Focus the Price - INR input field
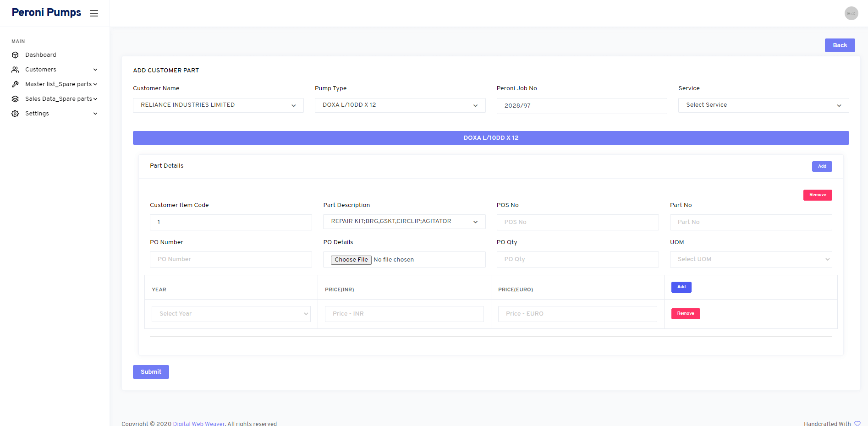Screen dimensions: 868x426 click(x=404, y=314)
